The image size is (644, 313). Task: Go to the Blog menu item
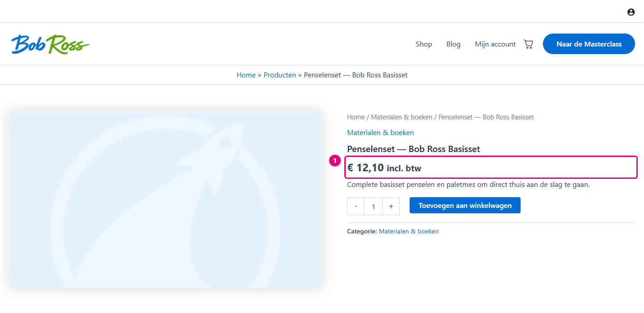tap(453, 44)
